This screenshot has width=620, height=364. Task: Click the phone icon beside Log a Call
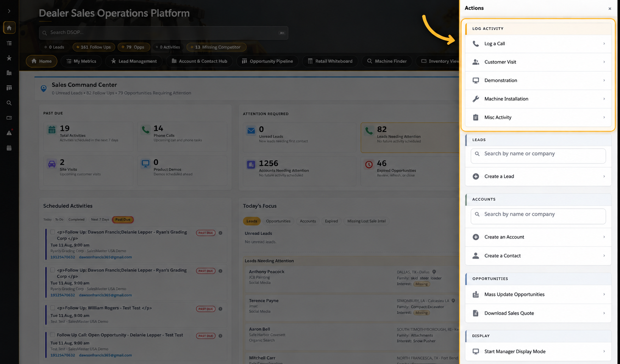coord(476,44)
